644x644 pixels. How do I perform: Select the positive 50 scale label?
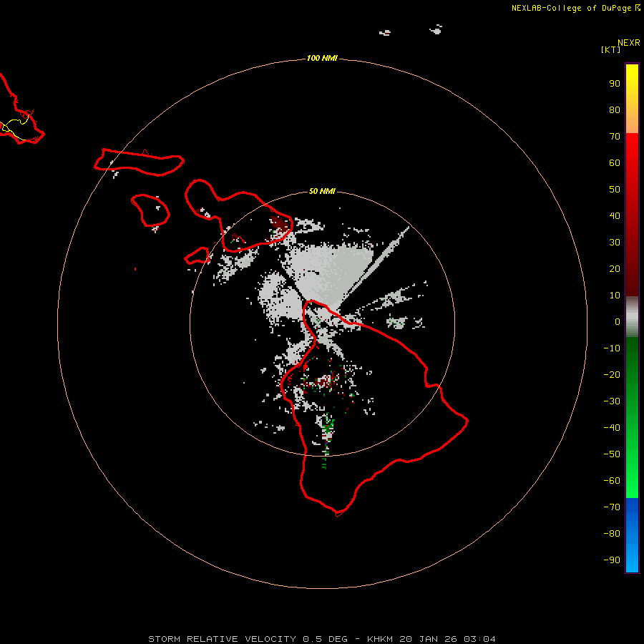point(615,190)
